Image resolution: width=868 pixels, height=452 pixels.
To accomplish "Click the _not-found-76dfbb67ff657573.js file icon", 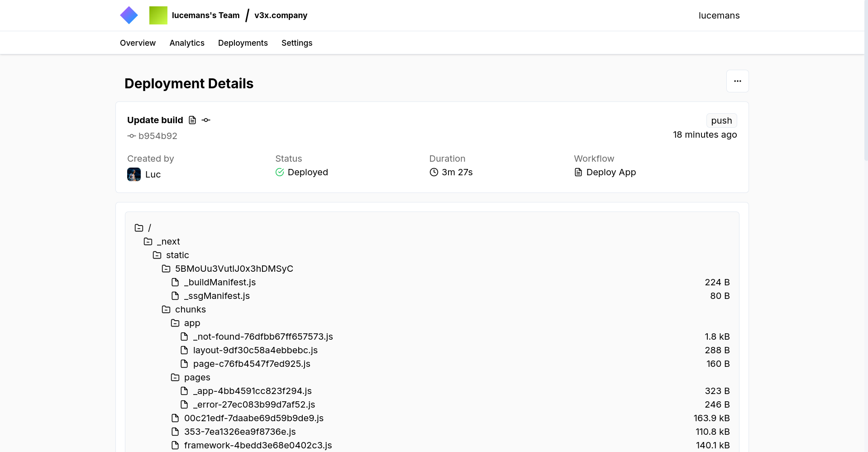I will [184, 337].
